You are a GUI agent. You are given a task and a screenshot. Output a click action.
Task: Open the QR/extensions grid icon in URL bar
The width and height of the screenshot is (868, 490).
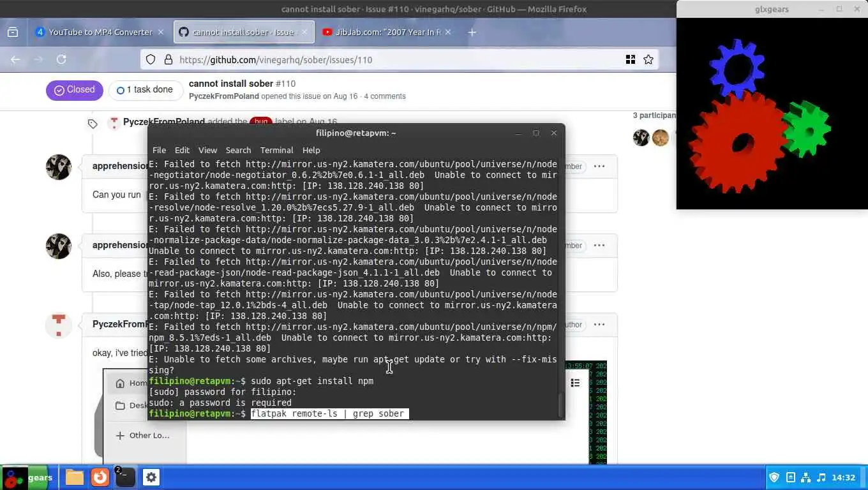pyautogui.click(x=631, y=59)
